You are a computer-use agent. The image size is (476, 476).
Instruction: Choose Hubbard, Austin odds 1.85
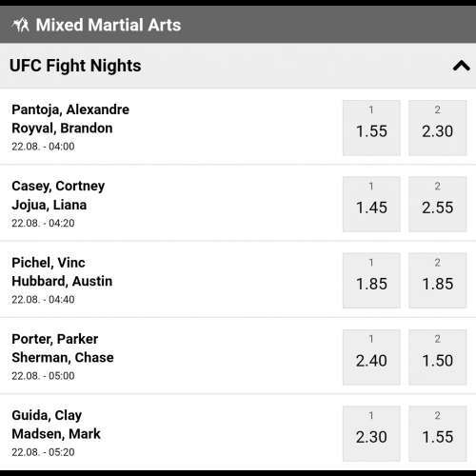coord(437,281)
